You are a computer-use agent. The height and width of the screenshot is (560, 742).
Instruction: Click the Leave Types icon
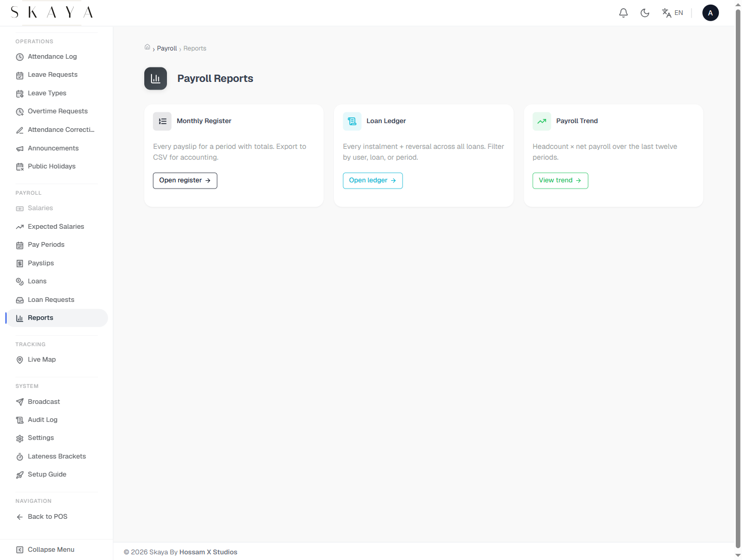click(20, 94)
